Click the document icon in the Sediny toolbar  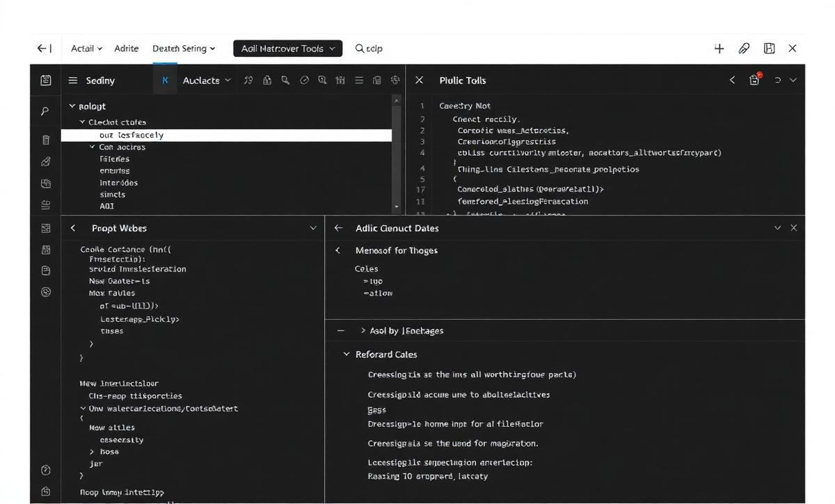pyautogui.click(x=377, y=81)
